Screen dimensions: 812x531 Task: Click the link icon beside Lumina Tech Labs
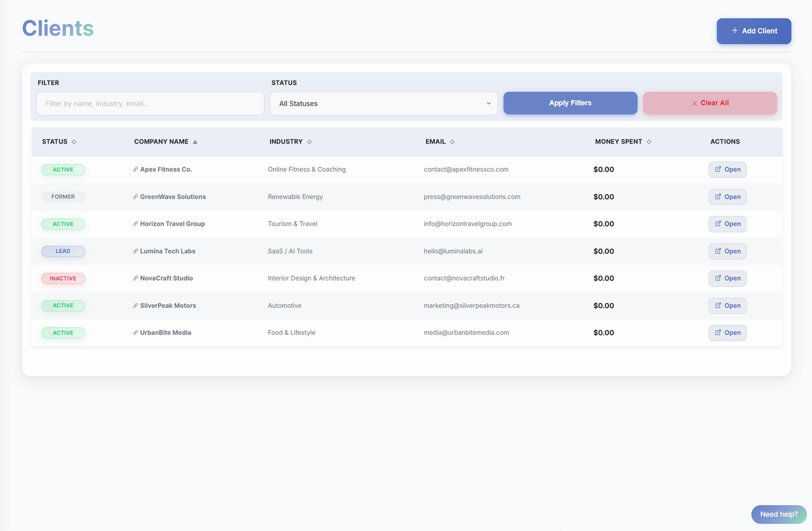[x=135, y=251]
